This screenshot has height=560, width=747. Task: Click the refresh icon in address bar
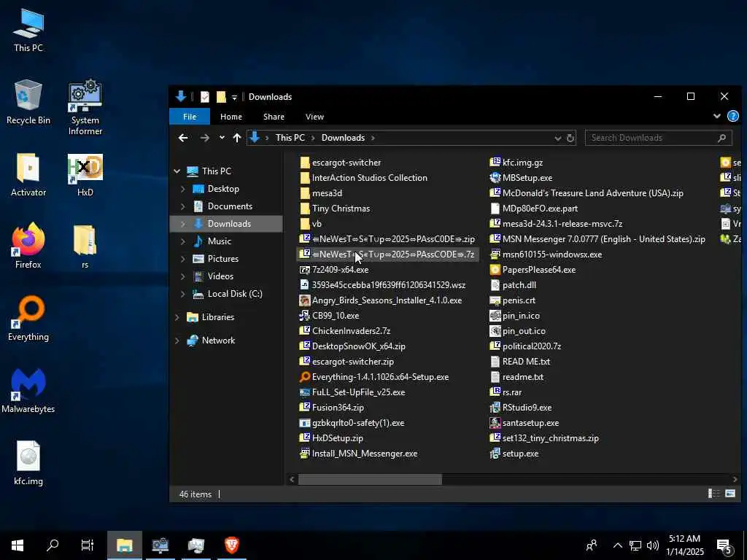(x=570, y=138)
